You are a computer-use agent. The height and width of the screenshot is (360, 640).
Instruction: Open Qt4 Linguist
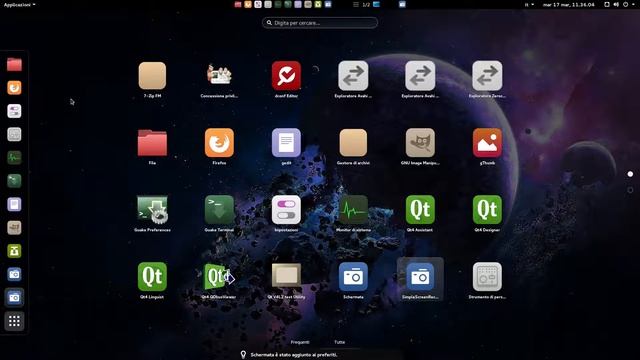(152, 277)
